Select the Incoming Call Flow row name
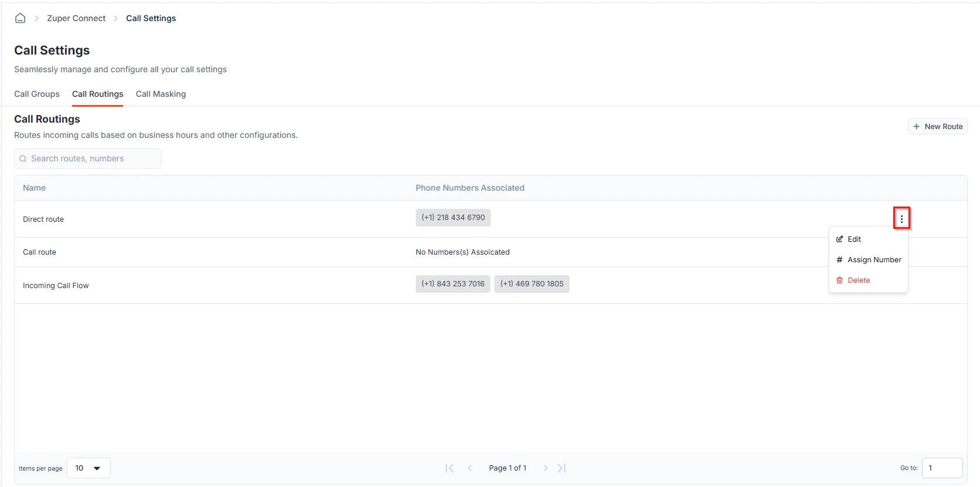This screenshot has height=487, width=980. (56, 286)
